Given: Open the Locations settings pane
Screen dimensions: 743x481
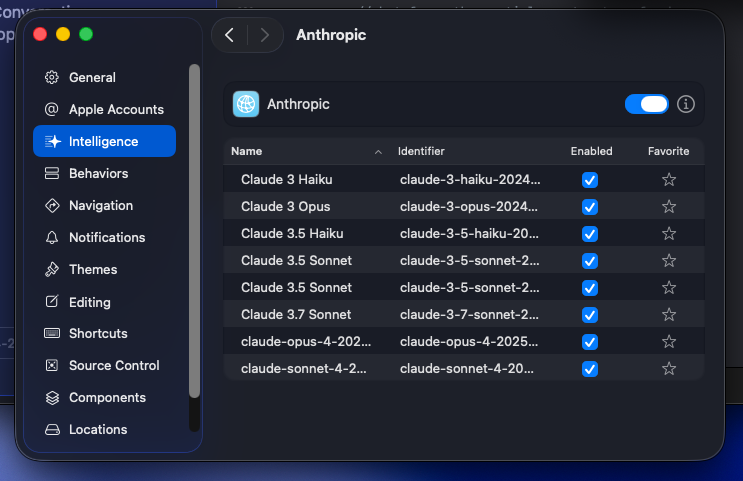Looking at the screenshot, I should tap(104, 429).
